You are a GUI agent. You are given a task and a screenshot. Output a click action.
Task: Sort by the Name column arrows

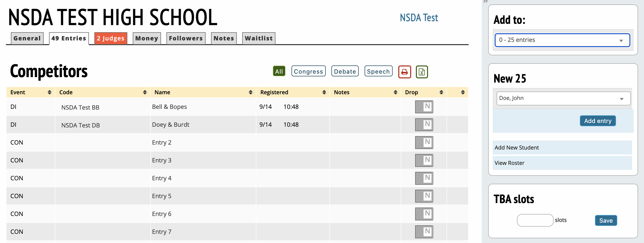point(250,92)
